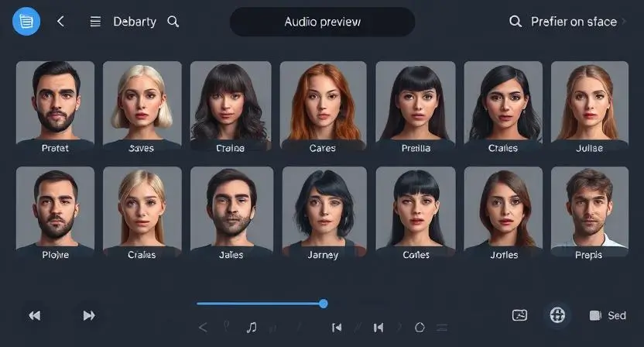Screen dimensions: 644x347
Task: Click the rewind double-arrow button
Action: click(35, 315)
